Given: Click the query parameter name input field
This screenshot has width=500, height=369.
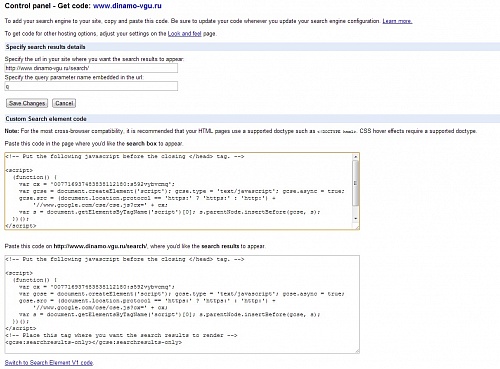Looking at the screenshot, I should [91, 86].
